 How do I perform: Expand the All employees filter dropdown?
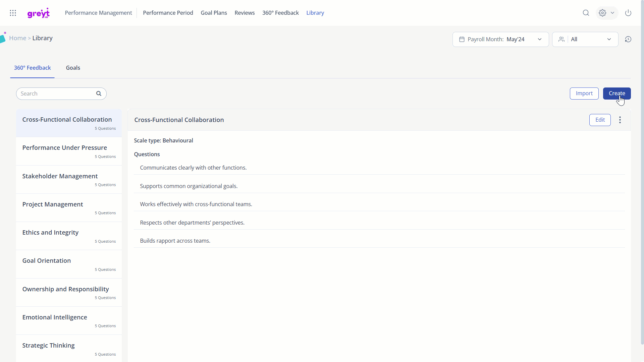[x=585, y=39]
